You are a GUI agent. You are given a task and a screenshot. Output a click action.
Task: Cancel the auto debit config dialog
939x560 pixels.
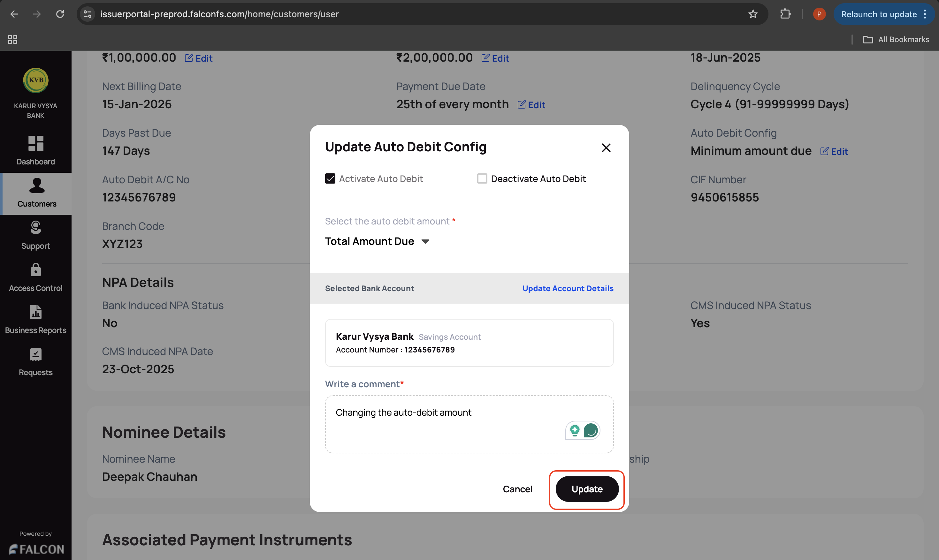(517, 489)
